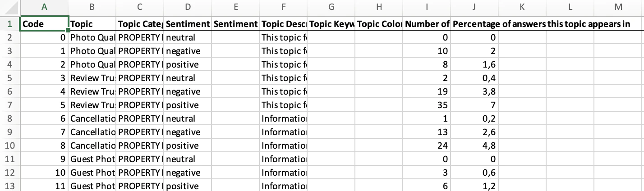Click the 'Topic Color' header cell
This screenshot has width=644, height=191.
coord(379,23)
